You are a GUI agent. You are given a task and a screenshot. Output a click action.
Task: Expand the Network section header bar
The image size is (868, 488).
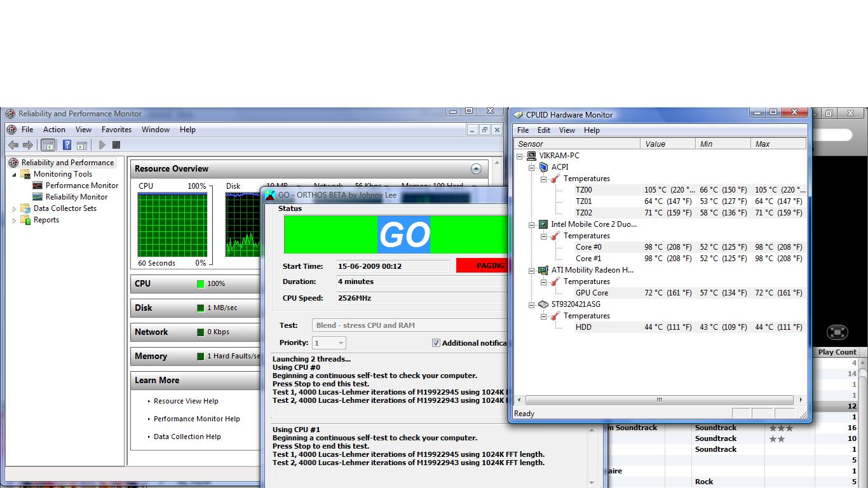196,332
